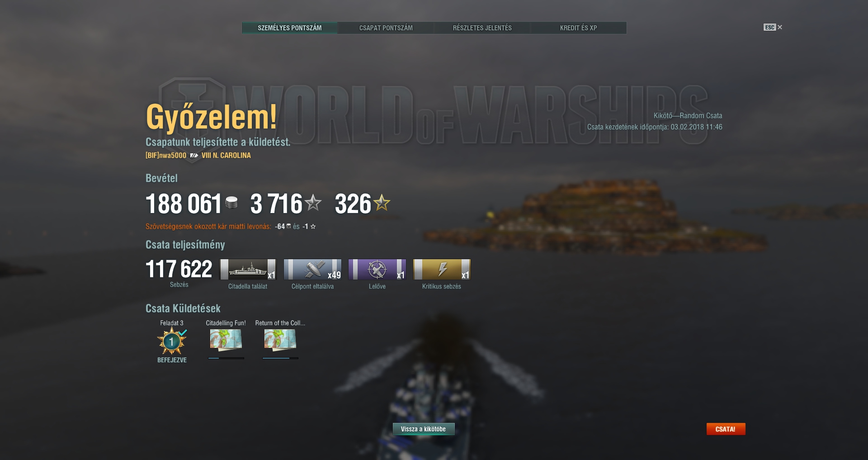Screen dimensions: 868x460
Task: Switch to Részletes Jelentés tab
Action: point(482,28)
